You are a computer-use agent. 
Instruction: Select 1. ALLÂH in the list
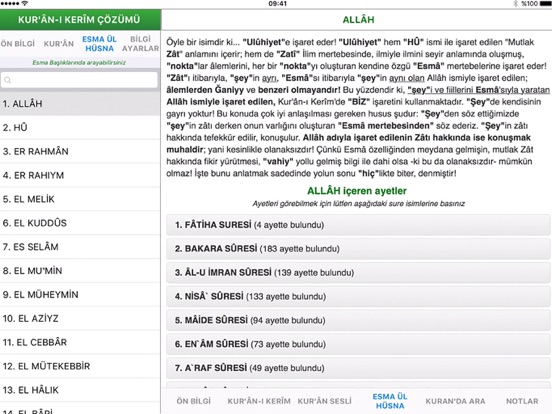[x=80, y=104]
